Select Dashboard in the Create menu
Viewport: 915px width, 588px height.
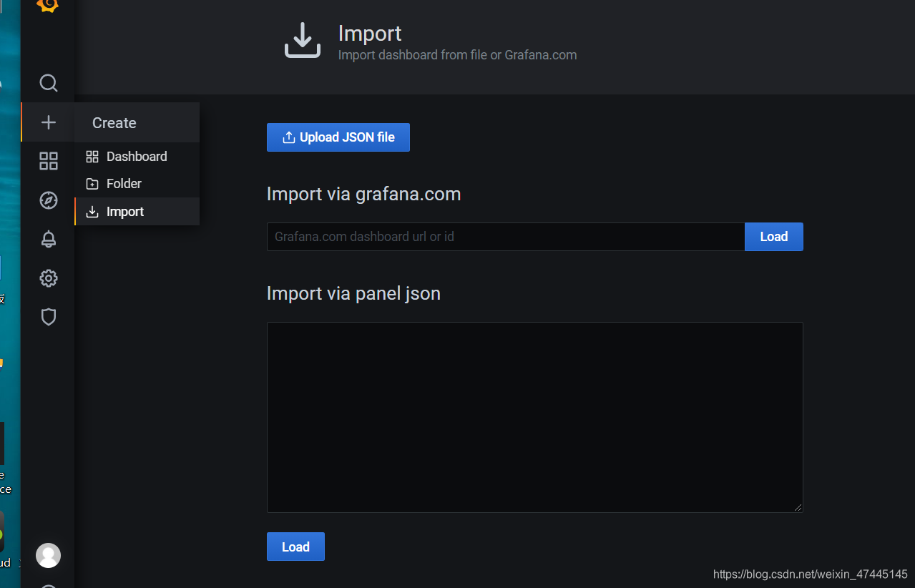137,157
